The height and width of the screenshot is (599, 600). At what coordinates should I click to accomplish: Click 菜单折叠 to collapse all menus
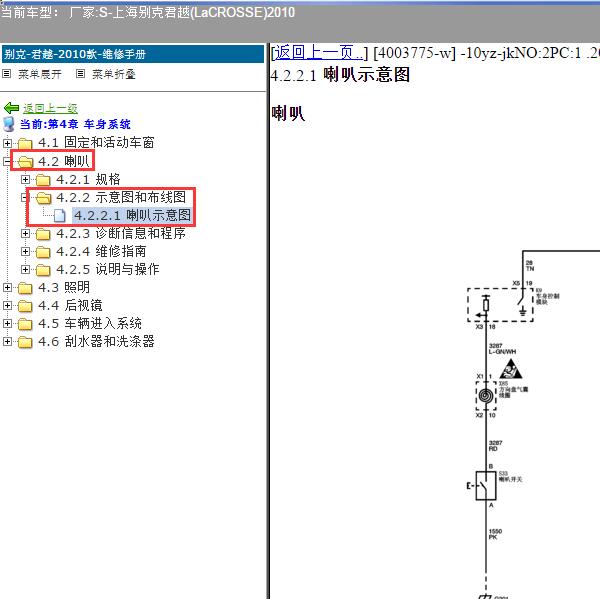(x=114, y=74)
